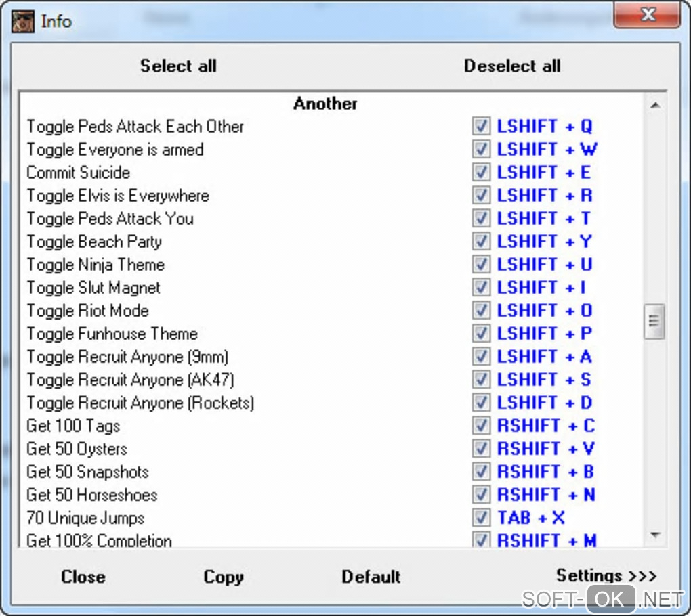Image resolution: width=691 pixels, height=616 pixels.
Task: Toggle the LSHIFT + U checkbox
Action: [x=481, y=264]
